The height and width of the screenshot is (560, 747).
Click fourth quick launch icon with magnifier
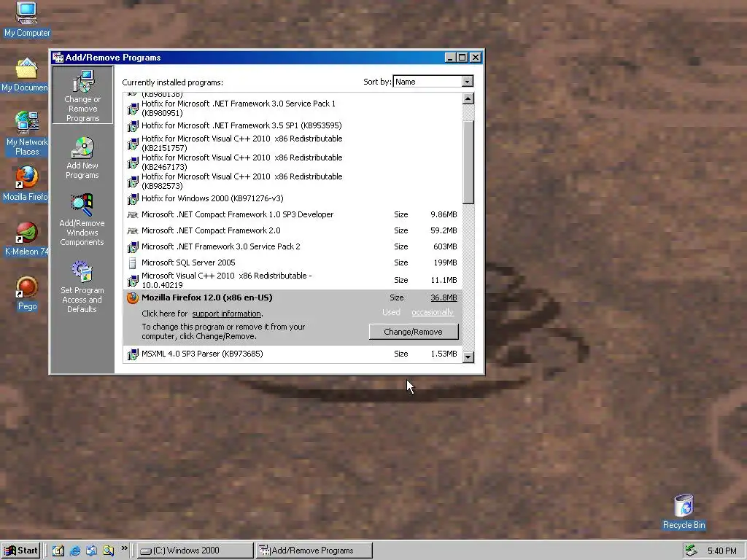pyautogui.click(x=108, y=551)
